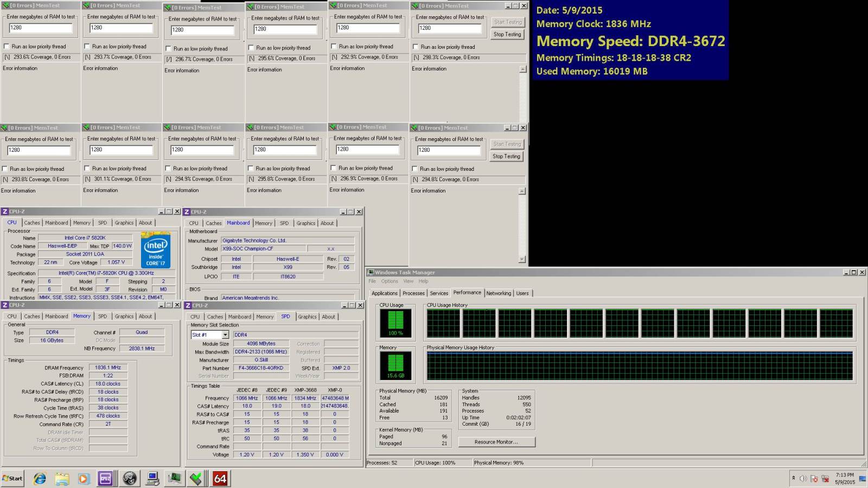Switch to the Networking tab in Task Manager
The width and height of the screenshot is (868, 488).
click(x=499, y=293)
